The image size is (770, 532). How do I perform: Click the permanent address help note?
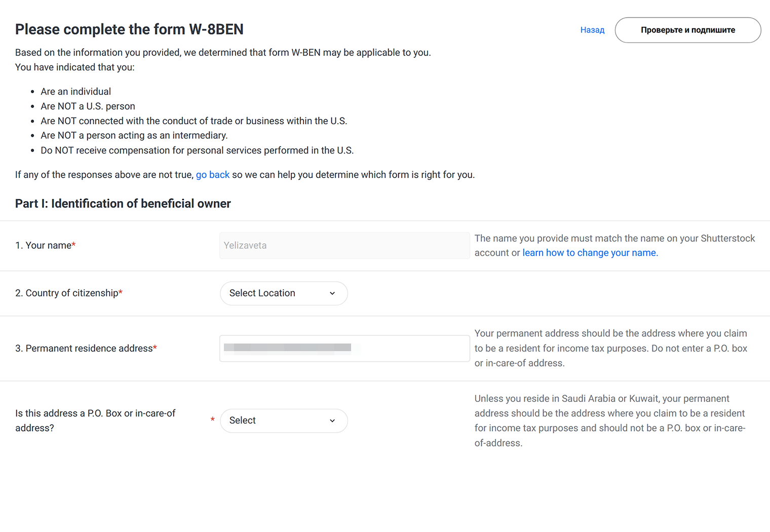click(x=611, y=349)
